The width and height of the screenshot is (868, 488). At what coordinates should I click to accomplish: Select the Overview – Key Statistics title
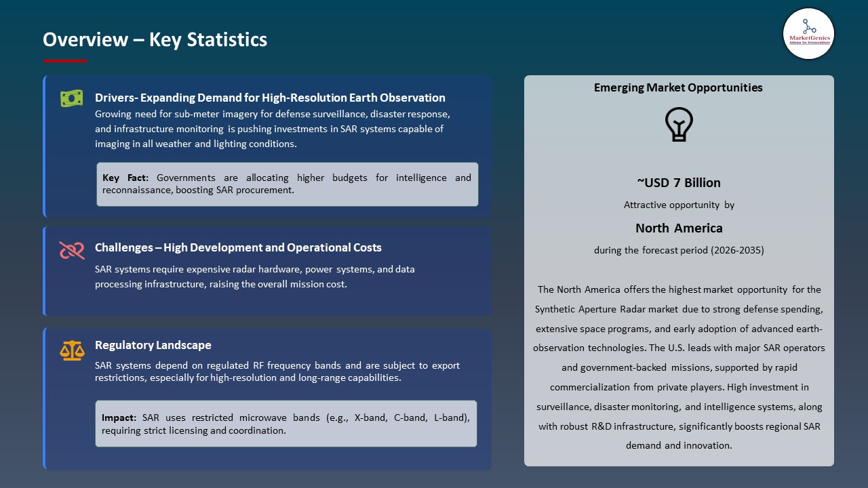(155, 39)
